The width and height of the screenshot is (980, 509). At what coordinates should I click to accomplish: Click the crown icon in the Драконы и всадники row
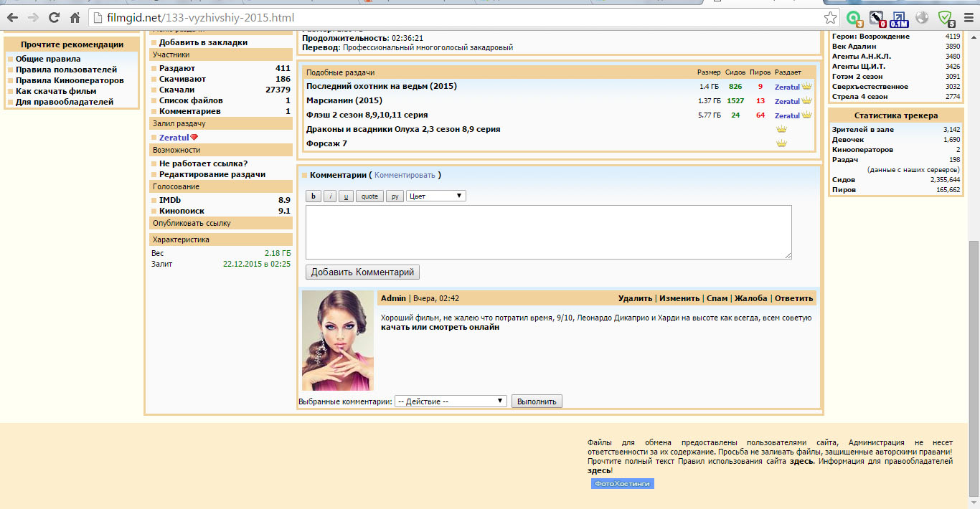coord(781,129)
